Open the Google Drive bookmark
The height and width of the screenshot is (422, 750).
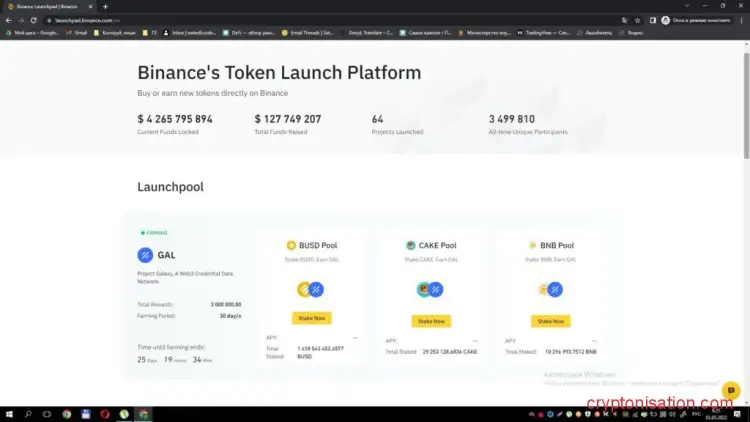[x=32, y=33]
